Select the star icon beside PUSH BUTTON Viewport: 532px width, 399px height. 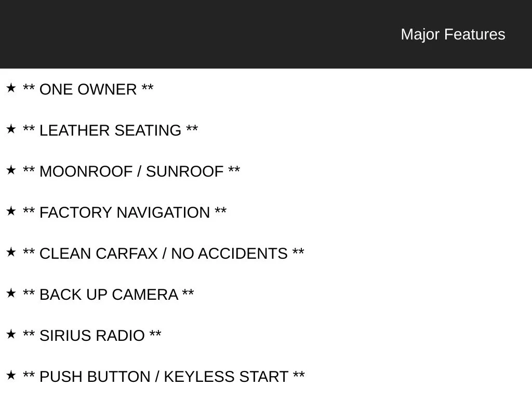tap(11, 375)
